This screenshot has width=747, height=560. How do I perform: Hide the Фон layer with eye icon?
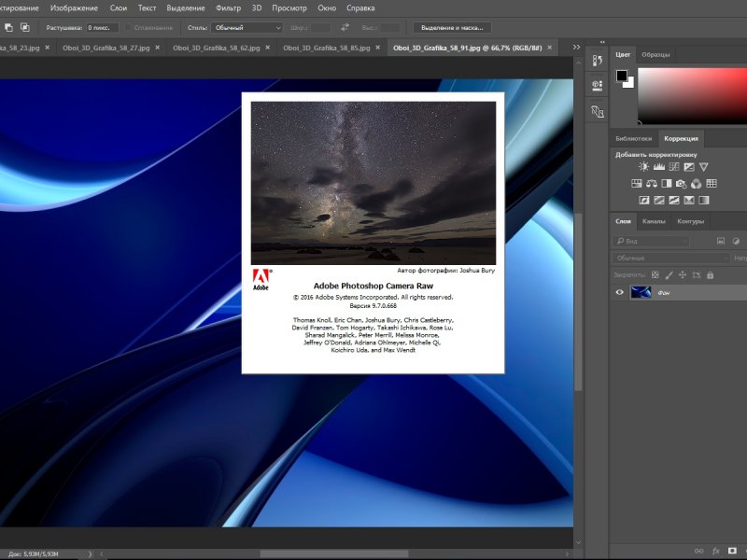[x=619, y=292]
